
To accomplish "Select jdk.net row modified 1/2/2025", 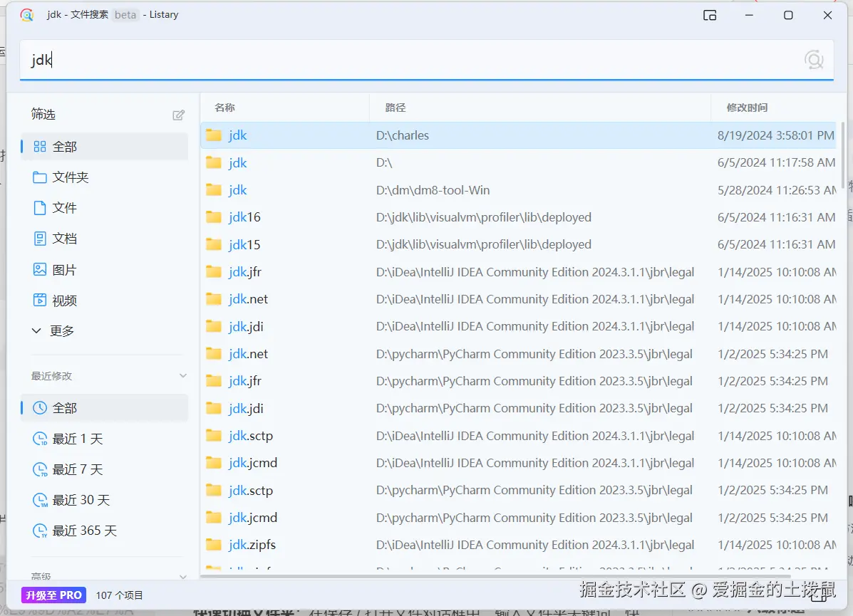I will point(519,354).
